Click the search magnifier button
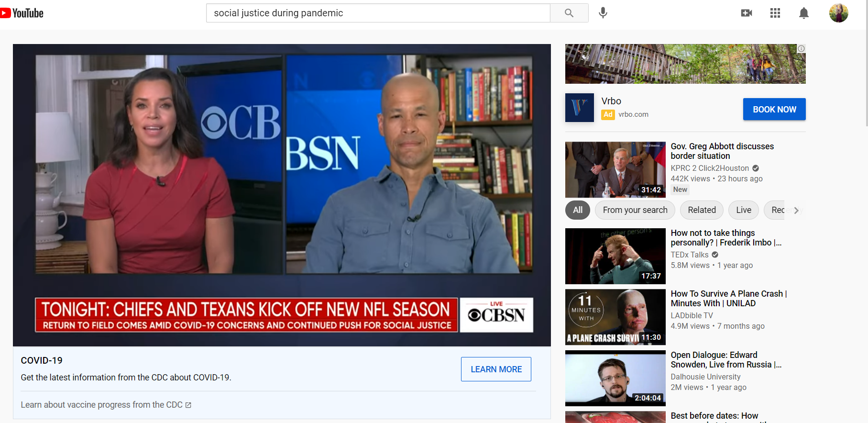Screen dimensions: 868x423 pos(569,13)
